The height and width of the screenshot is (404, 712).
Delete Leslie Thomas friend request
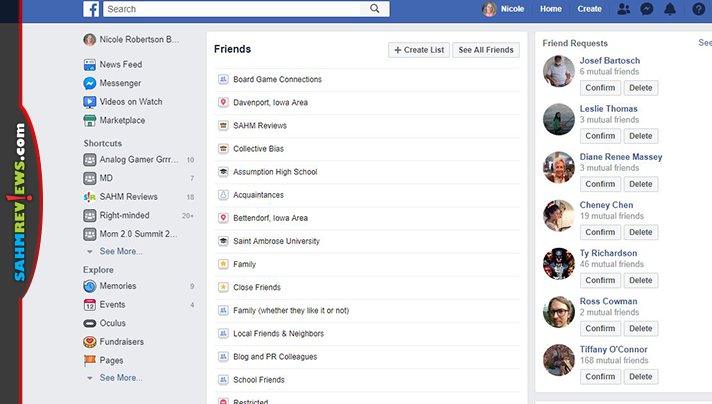click(x=641, y=136)
